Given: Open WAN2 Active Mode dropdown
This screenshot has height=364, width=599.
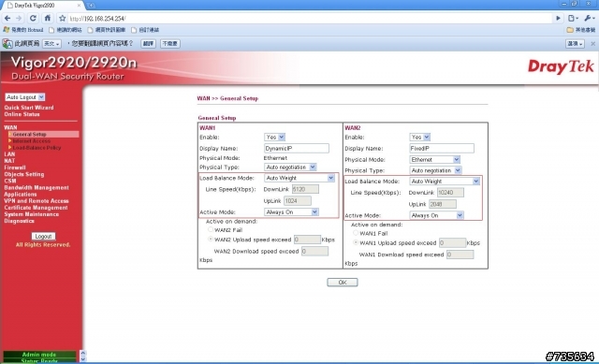Looking at the screenshot, I should click(x=436, y=215).
